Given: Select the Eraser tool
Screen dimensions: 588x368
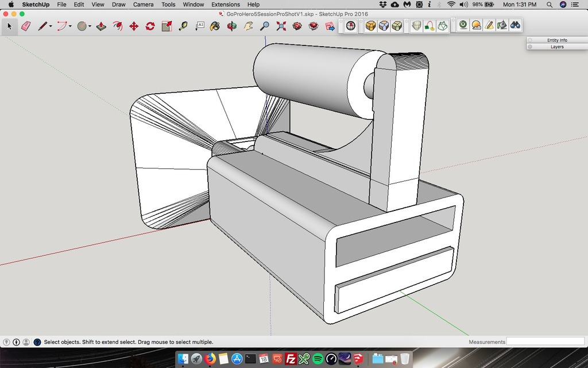Looking at the screenshot, I should pyautogui.click(x=26, y=26).
